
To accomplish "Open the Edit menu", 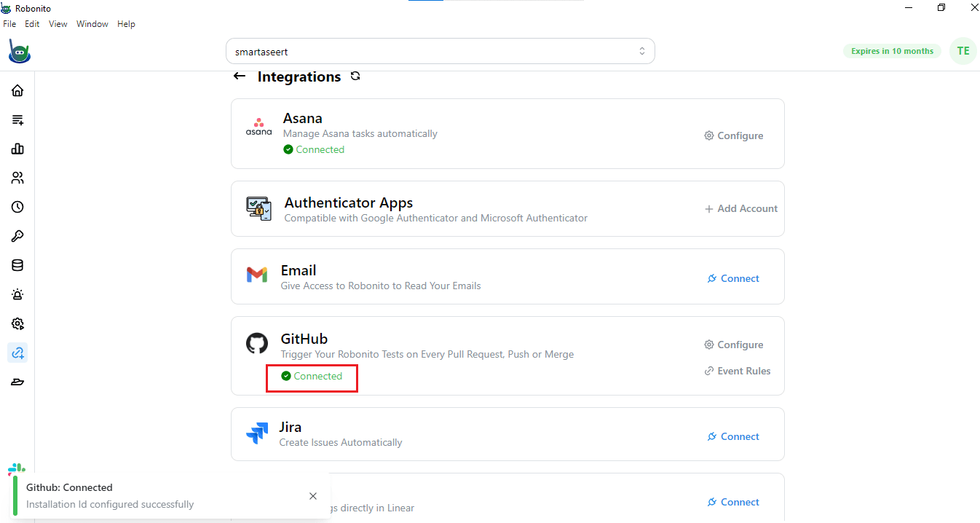I will coord(32,24).
